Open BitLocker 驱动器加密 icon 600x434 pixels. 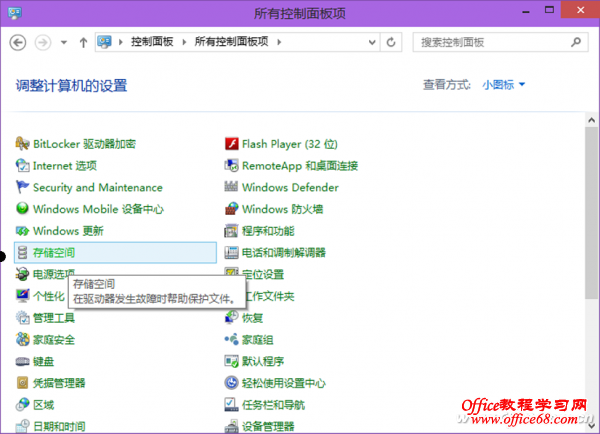pos(22,144)
